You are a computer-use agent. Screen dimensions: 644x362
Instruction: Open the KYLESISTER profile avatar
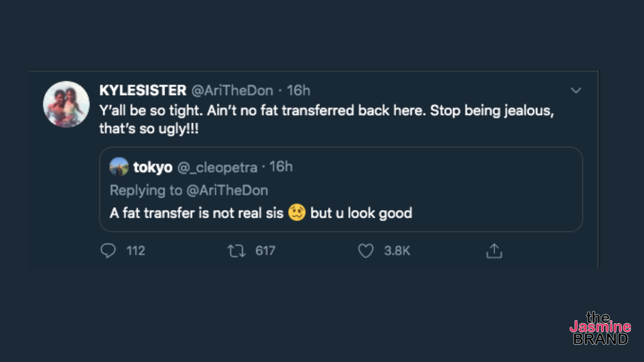point(66,104)
